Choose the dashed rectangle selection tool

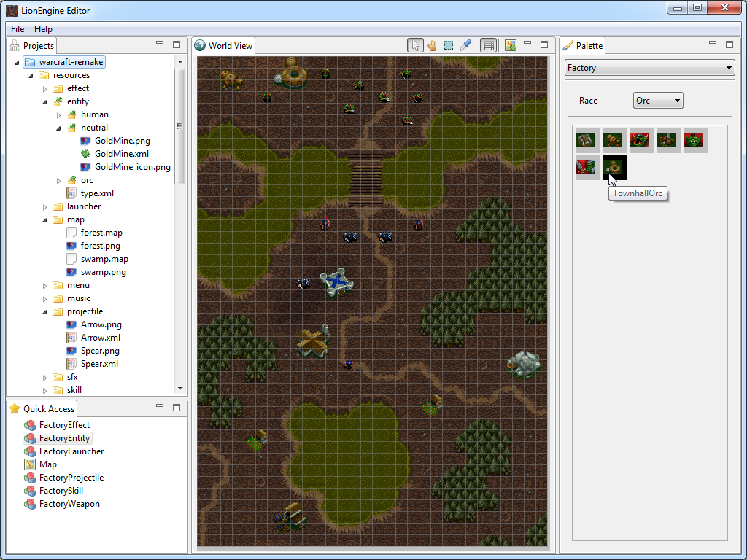click(x=449, y=45)
